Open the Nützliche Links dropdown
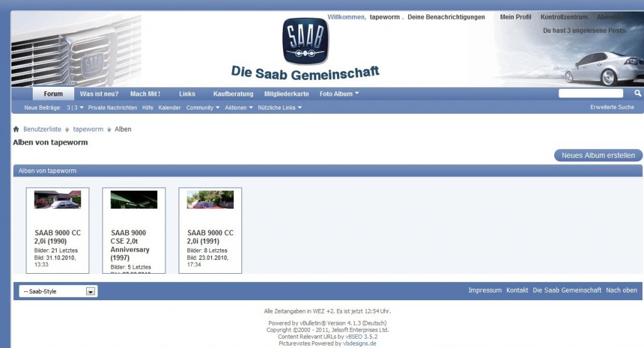 (280, 108)
